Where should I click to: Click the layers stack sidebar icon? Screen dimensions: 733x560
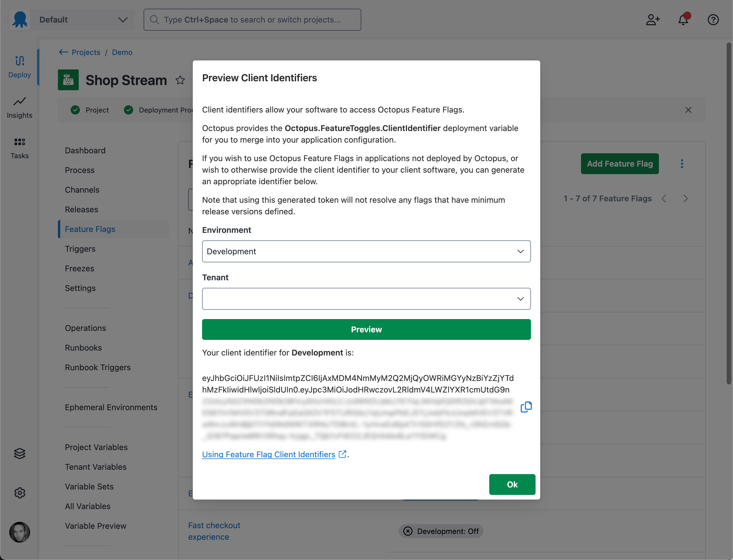click(20, 453)
